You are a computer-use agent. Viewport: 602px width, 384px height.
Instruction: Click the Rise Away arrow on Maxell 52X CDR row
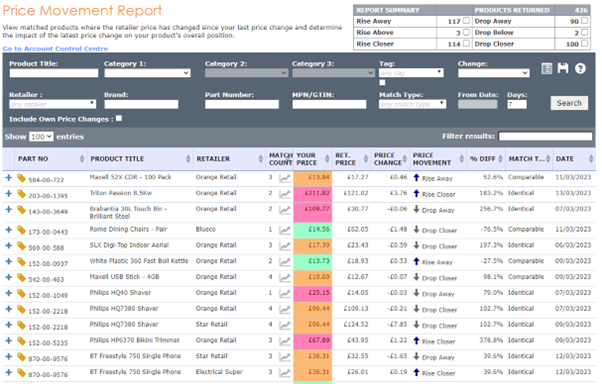point(416,177)
